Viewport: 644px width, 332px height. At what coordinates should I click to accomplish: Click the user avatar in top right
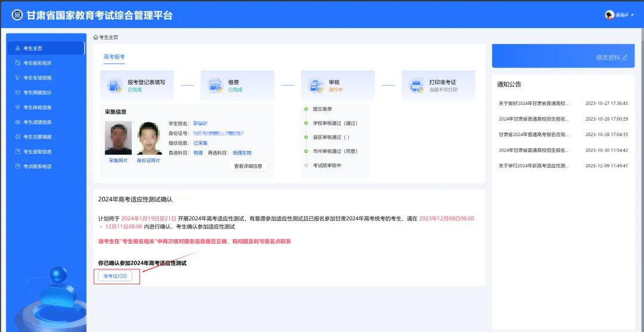coord(609,15)
